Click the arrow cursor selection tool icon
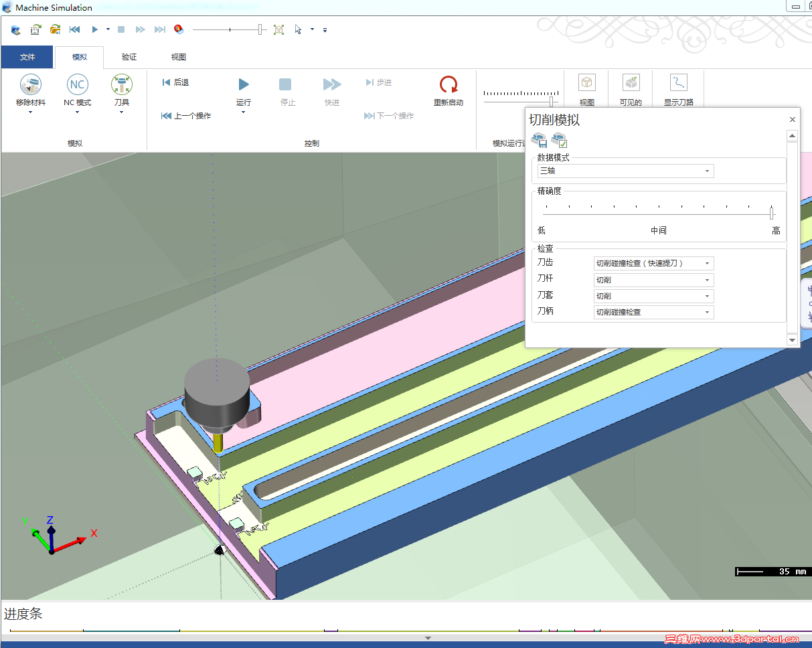Image resolution: width=812 pixels, height=648 pixels. pyautogui.click(x=299, y=29)
